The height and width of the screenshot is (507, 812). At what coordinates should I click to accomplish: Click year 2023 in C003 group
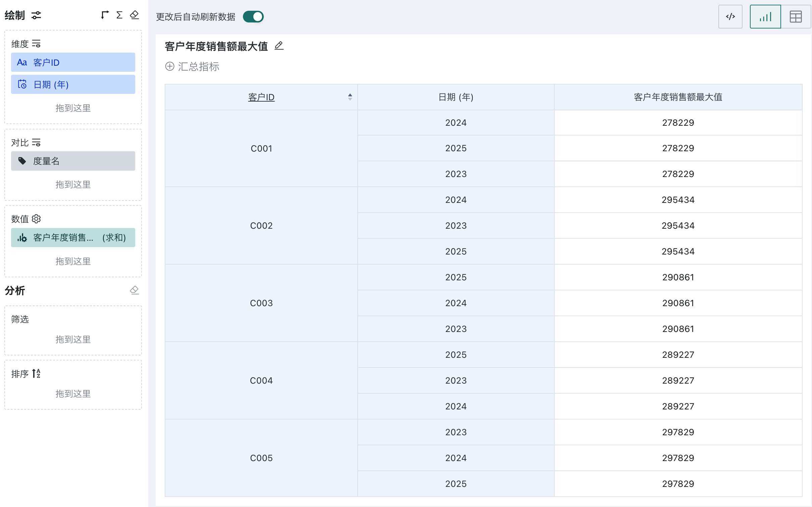click(456, 329)
